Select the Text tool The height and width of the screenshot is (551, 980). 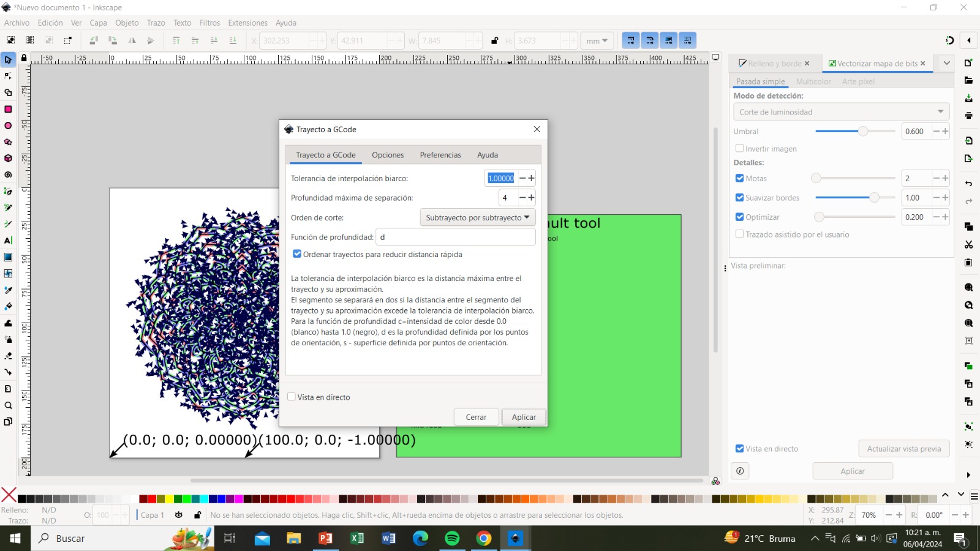pos(8,241)
